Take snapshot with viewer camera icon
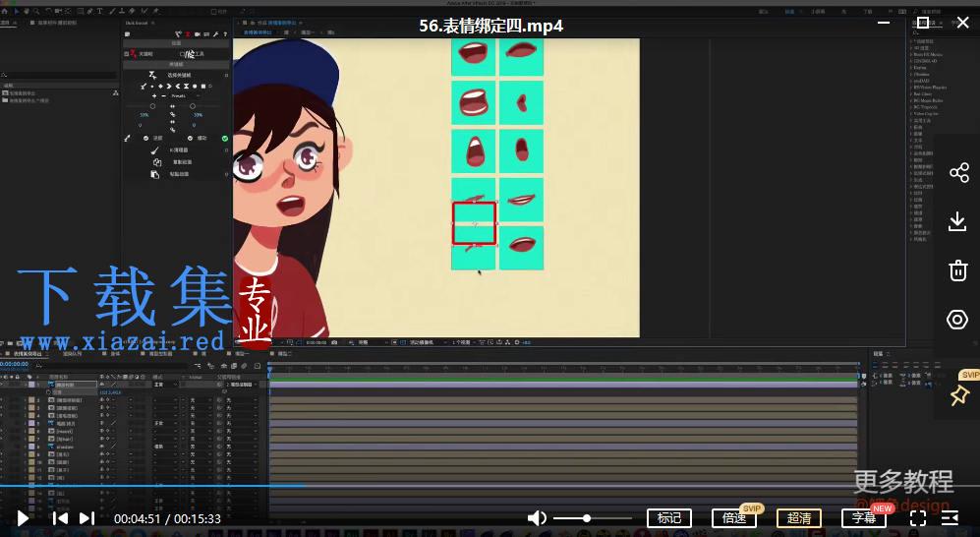The width and height of the screenshot is (980, 537). pos(334,342)
